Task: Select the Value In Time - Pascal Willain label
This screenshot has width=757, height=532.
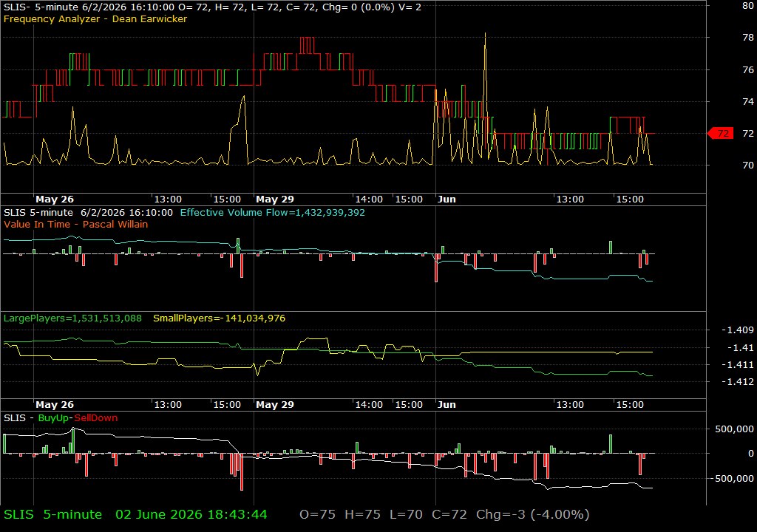Action: coord(76,224)
